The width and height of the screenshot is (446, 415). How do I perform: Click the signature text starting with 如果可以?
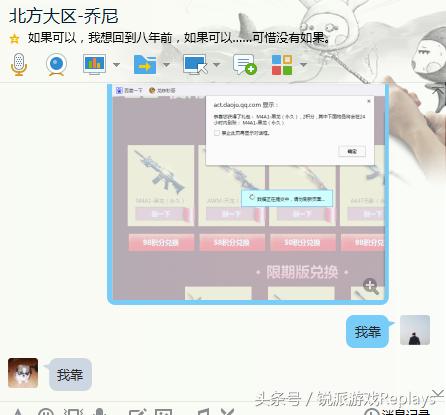(179, 38)
